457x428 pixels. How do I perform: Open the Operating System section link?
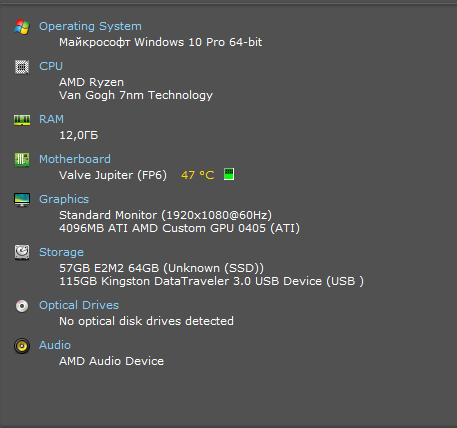click(90, 26)
